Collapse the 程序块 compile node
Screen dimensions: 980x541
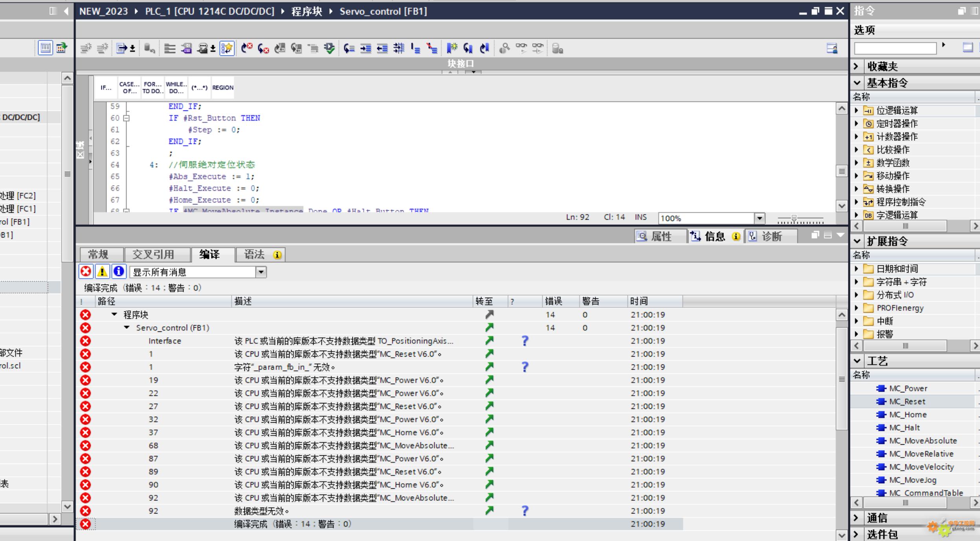[x=114, y=314]
